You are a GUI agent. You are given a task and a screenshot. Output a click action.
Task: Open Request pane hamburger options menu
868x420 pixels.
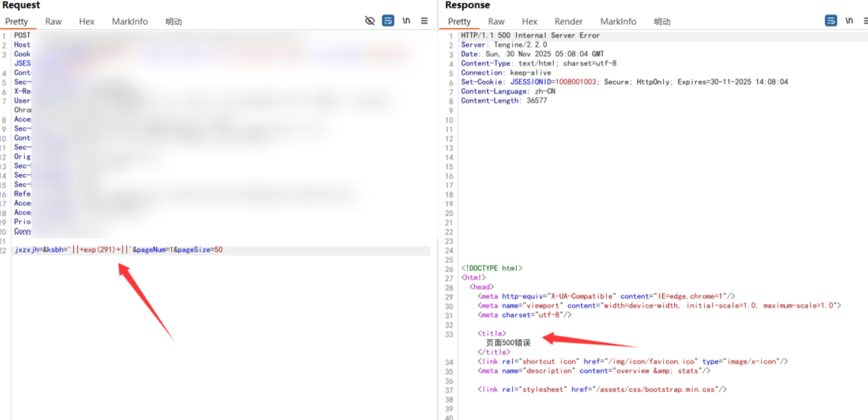point(424,21)
